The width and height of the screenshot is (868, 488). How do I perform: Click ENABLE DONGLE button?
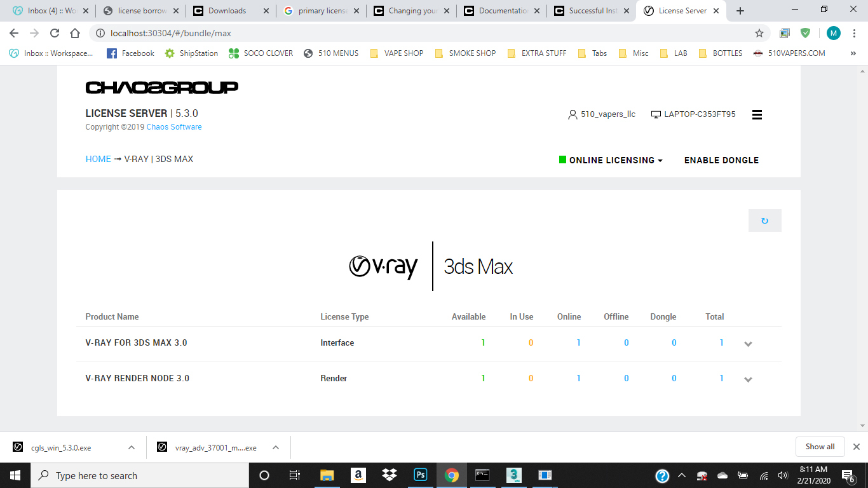(721, 160)
